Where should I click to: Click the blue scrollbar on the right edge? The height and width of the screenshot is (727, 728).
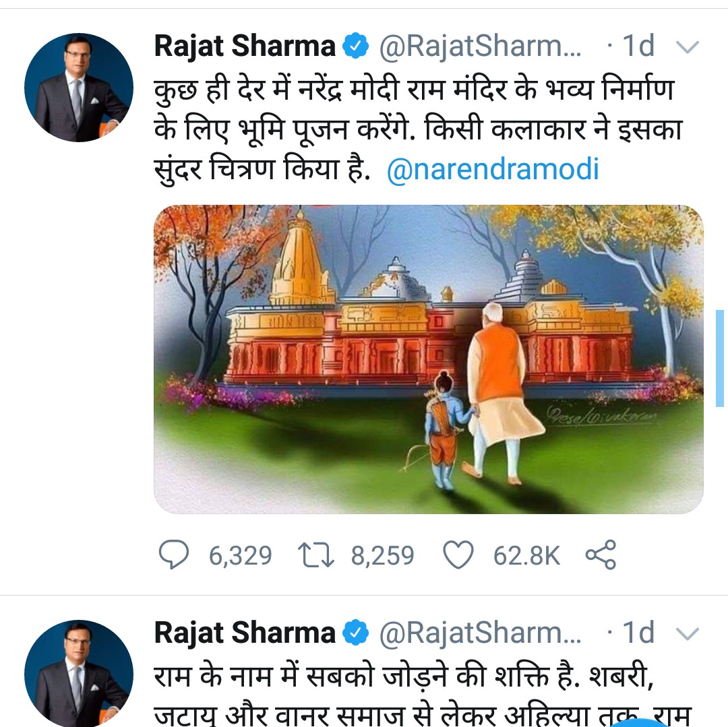(x=719, y=357)
